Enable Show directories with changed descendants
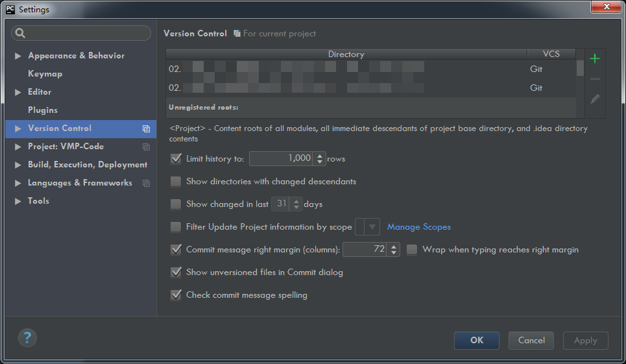 (x=176, y=182)
